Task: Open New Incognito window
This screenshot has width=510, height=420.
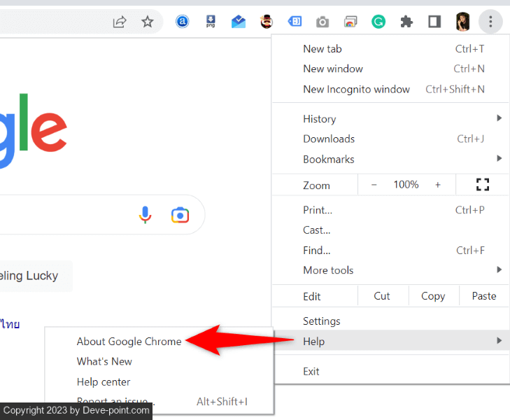Action: (356, 89)
